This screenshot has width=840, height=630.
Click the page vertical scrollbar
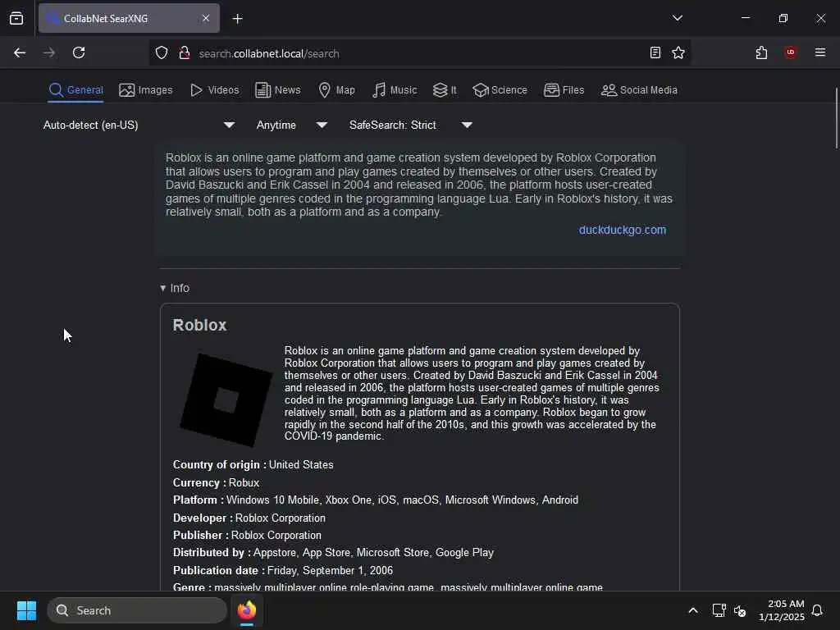click(x=836, y=118)
